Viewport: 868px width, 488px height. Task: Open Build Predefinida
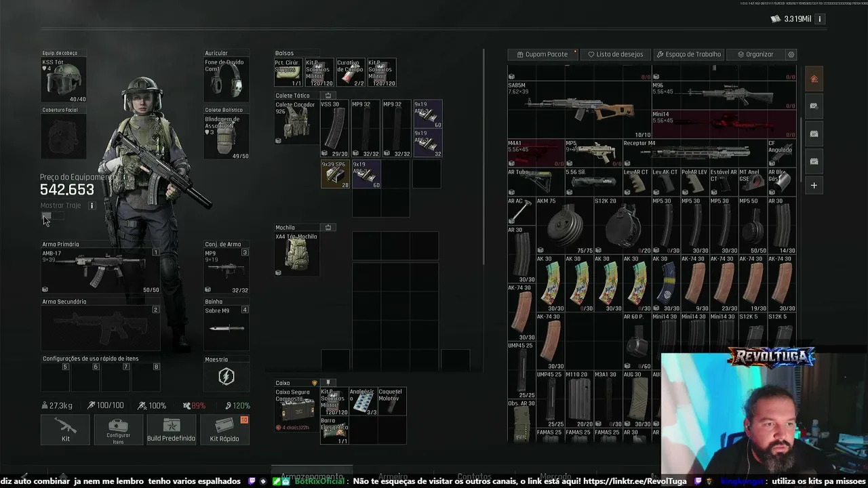click(x=171, y=430)
